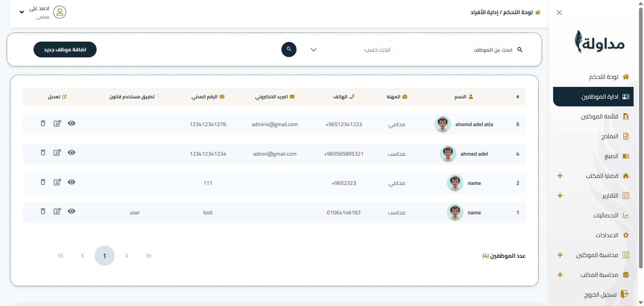Click civil number 123412341276
The image size is (644, 306).
tap(208, 124)
